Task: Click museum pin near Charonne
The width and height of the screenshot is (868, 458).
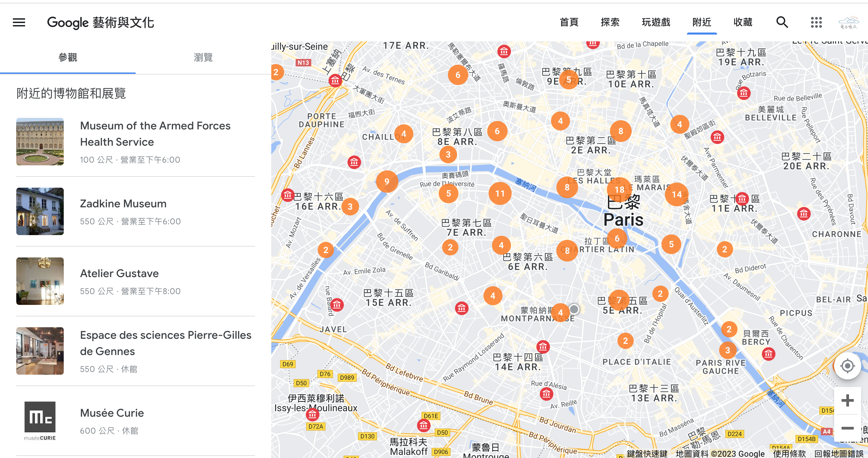Action: click(804, 214)
